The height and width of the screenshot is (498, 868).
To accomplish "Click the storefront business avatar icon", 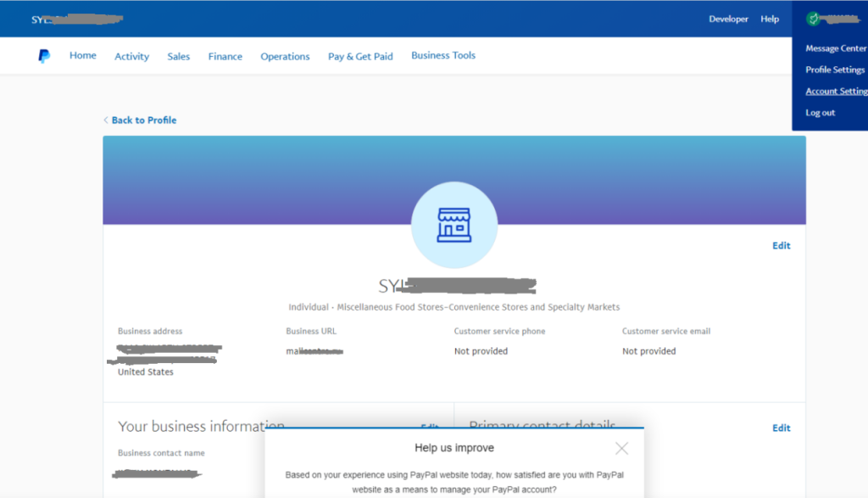I will coord(454,223).
